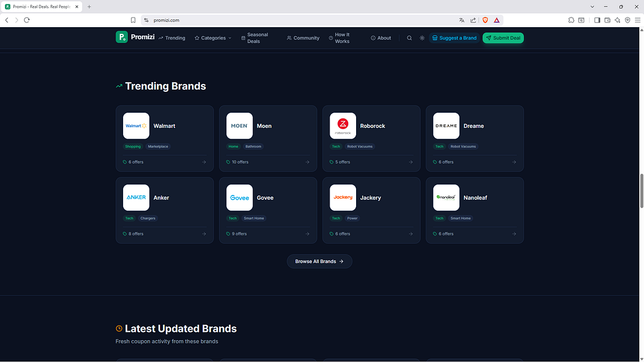Open the translate page icon
The height and width of the screenshot is (362, 644).
pos(462,20)
